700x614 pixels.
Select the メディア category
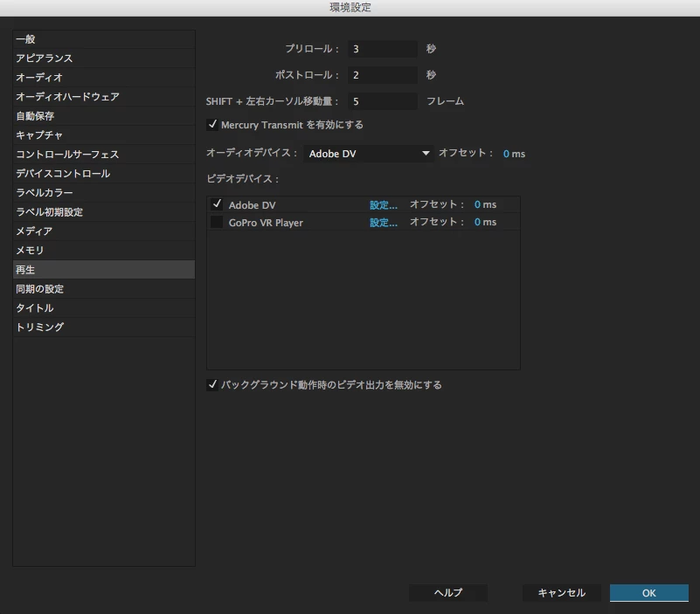pyautogui.click(x=104, y=231)
